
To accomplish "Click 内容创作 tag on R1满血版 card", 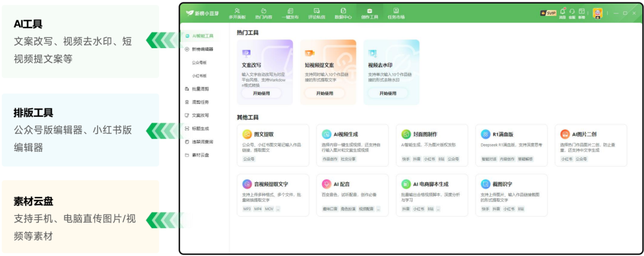I will pyautogui.click(x=507, y=159).
